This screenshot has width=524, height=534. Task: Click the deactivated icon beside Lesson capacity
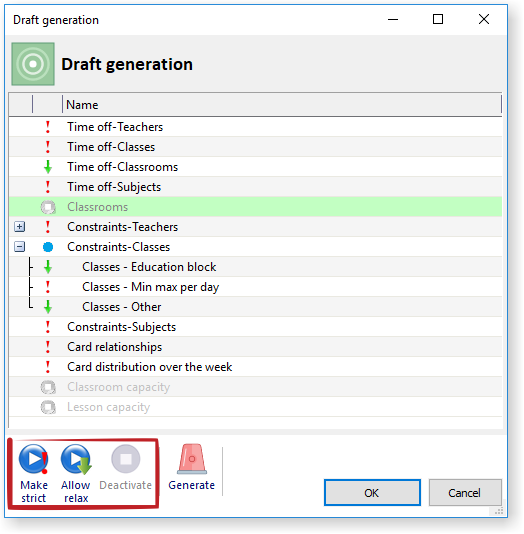click(x=48, y=407)
